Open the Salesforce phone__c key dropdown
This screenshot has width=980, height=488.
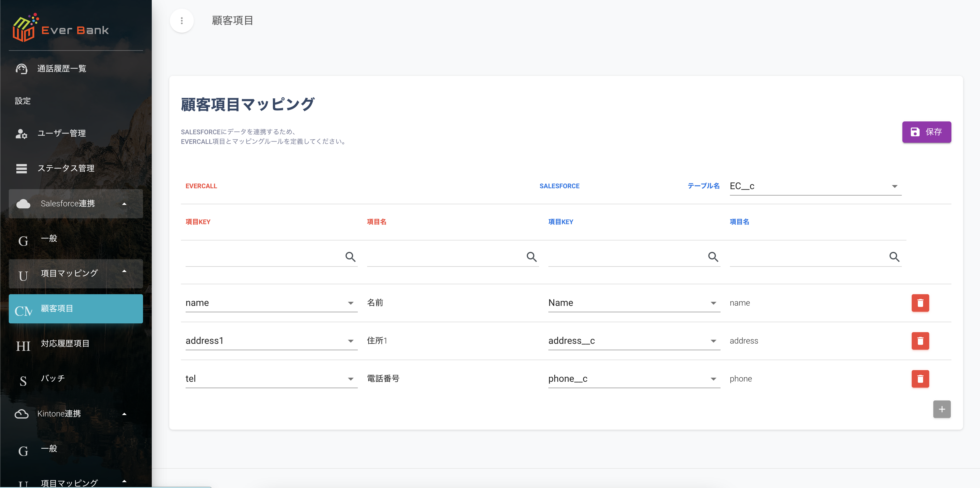[634, 379]
